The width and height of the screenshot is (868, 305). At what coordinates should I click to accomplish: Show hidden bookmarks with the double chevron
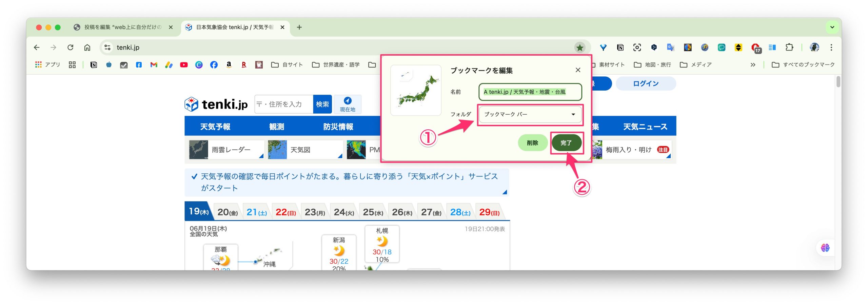click(753, 64)
